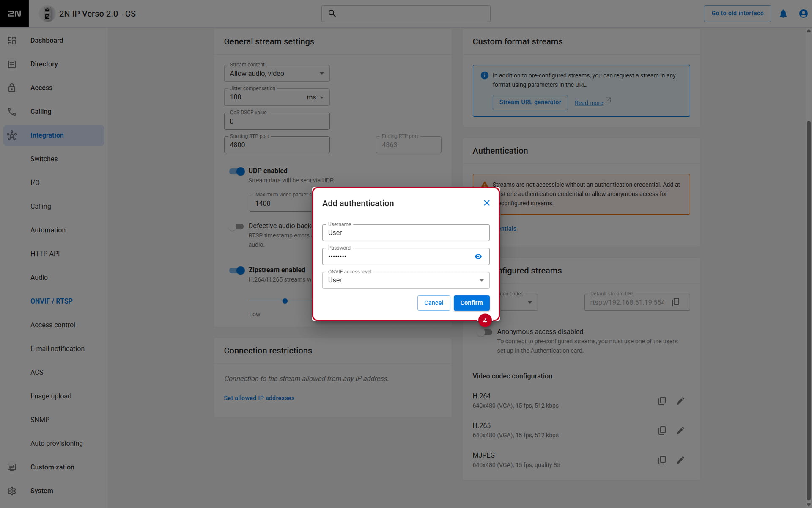This screenshot has width=812, height=508.
Task: Follow the Read more link
Action: pyautogui.click(x=589, y=103)
